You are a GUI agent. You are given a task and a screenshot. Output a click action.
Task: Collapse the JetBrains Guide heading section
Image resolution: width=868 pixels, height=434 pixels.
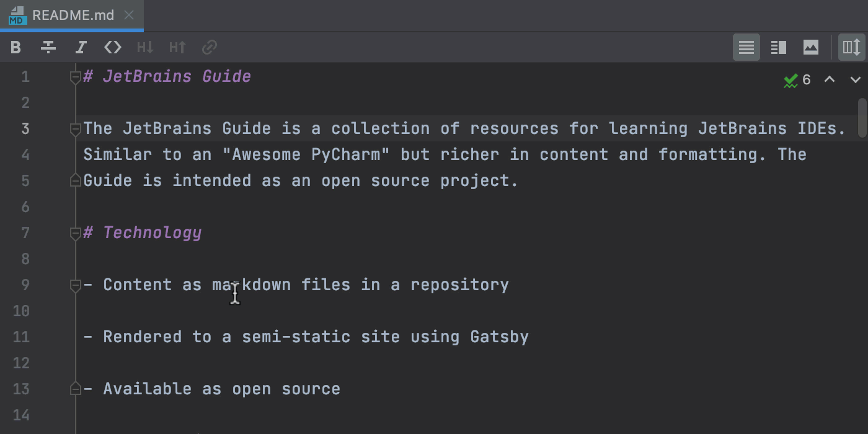click(x=75, y=76)
